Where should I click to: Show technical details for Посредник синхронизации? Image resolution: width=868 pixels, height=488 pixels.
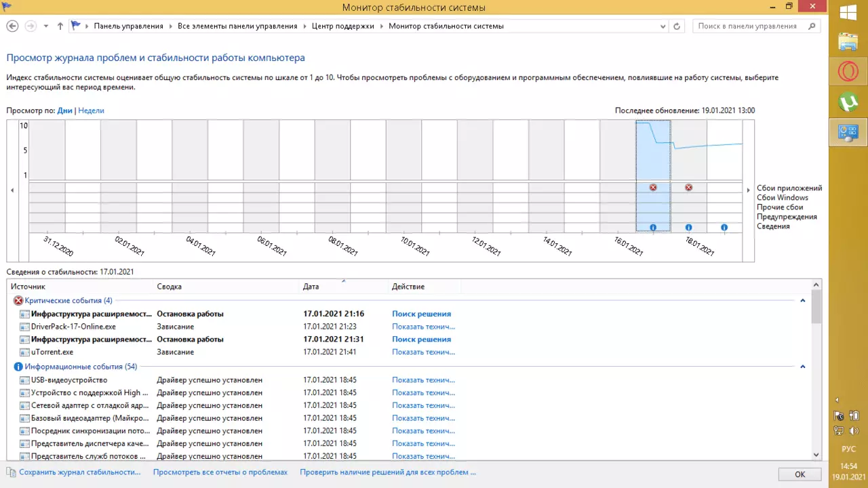(x=423, y=431)
